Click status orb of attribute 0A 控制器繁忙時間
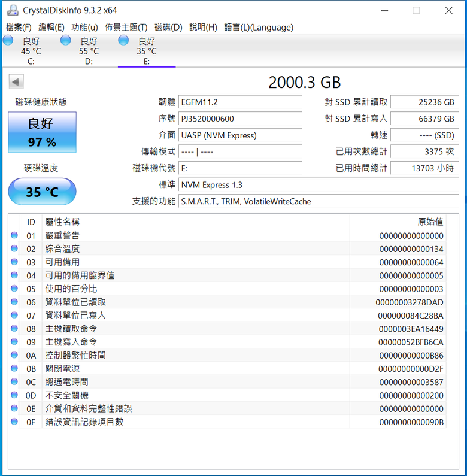 point(14,355)
